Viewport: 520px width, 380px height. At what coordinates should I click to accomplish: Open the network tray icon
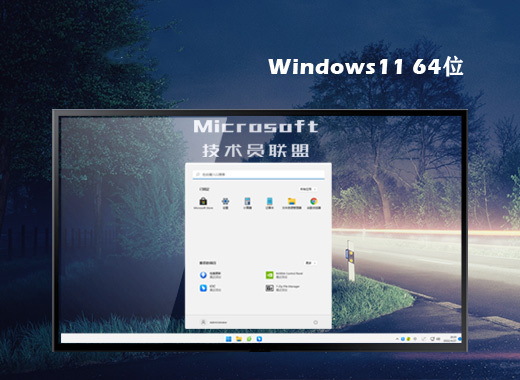click(x=433, y=339)
